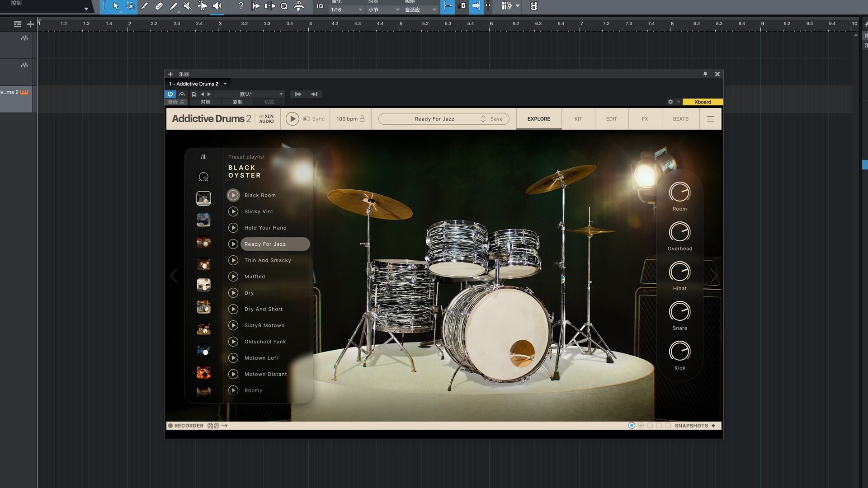This screenshot has width=868, height=488.
Task: Open the Ready For Jazz preset selector
Action: (434, 119)
